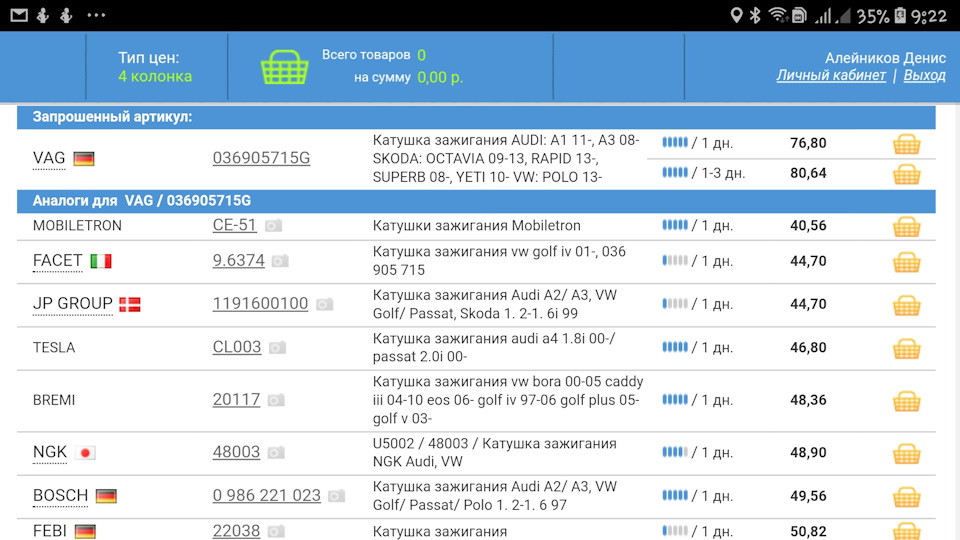View photo for NGK 48003
Screen dimensions: 960x540
tap(276, 452)
